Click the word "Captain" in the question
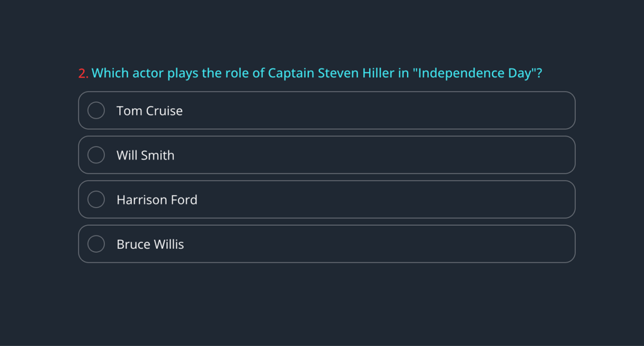 [x=291, y=73]
